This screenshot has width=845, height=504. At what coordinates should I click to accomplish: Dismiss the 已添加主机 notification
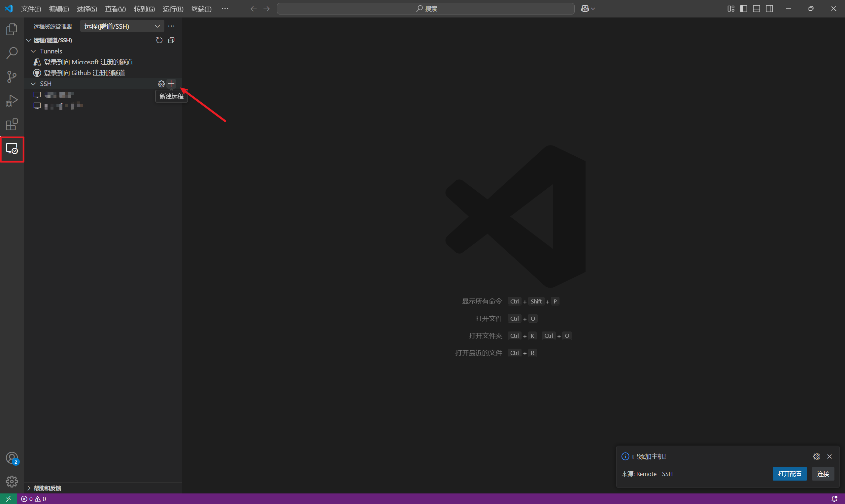(x=829, y=457)
